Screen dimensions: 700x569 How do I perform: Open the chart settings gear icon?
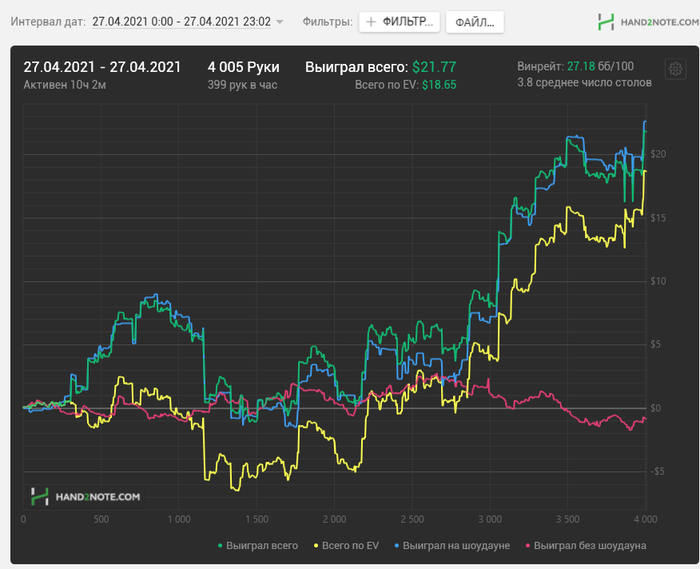click(675, 69)
